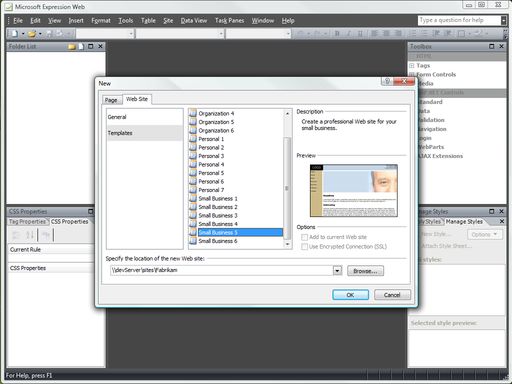Select Small Business 6 in template list
Image resolution: width=512 pixels, height=384 pixels.
pyautogui.click(x=218, y=241)
